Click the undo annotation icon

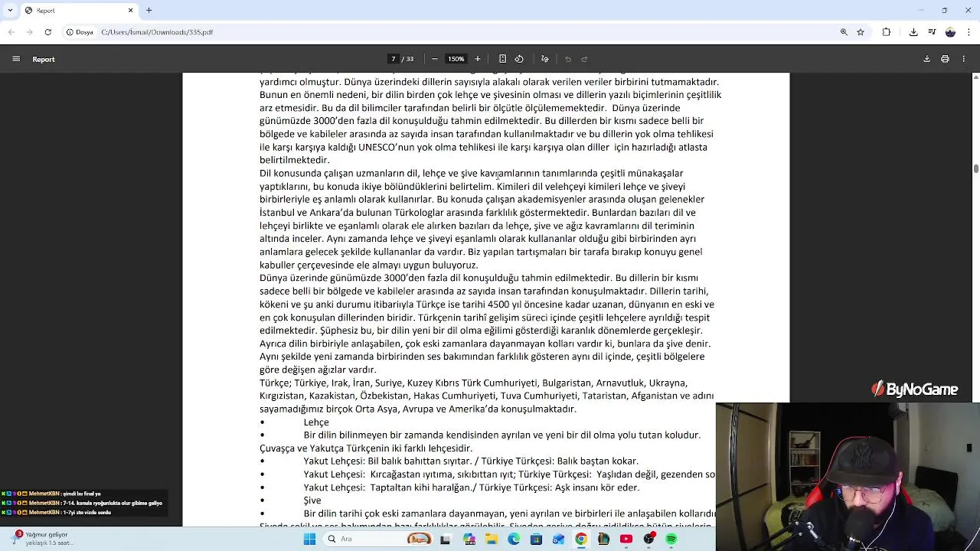pyautogui.click(x=568, y=59)
